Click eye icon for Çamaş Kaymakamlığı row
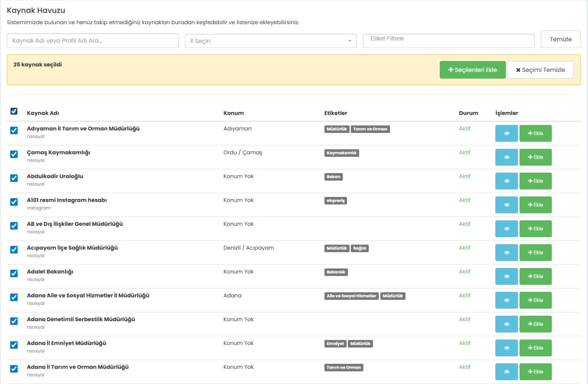588x384 pixels. coord(506,157)
